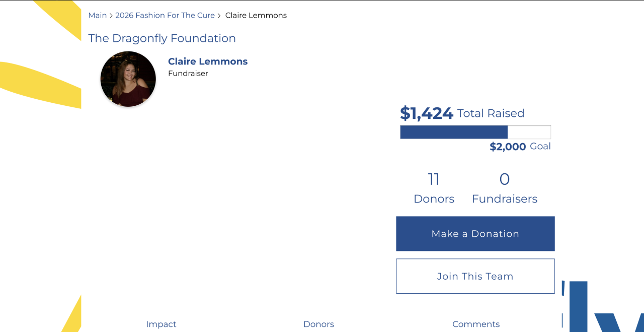Screen dimensions: 644x332
Task: View the Comments tab
Action: click(476, 324)
